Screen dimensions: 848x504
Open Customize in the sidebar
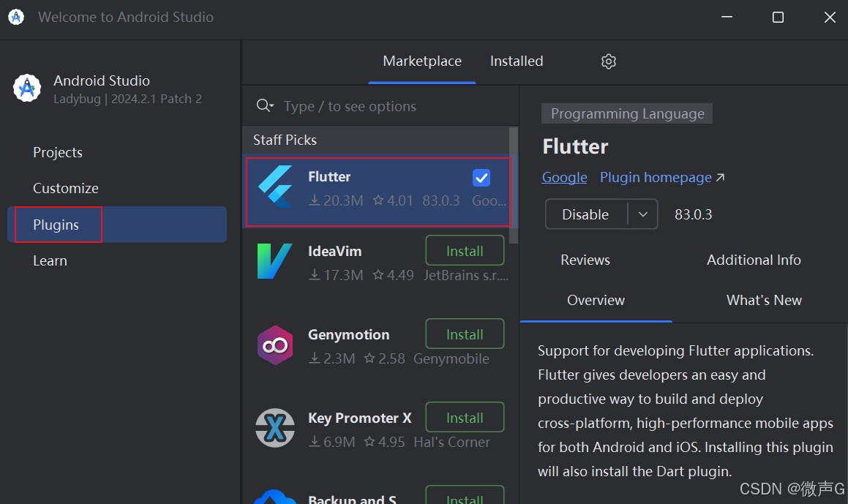click(x=66, y=188)
